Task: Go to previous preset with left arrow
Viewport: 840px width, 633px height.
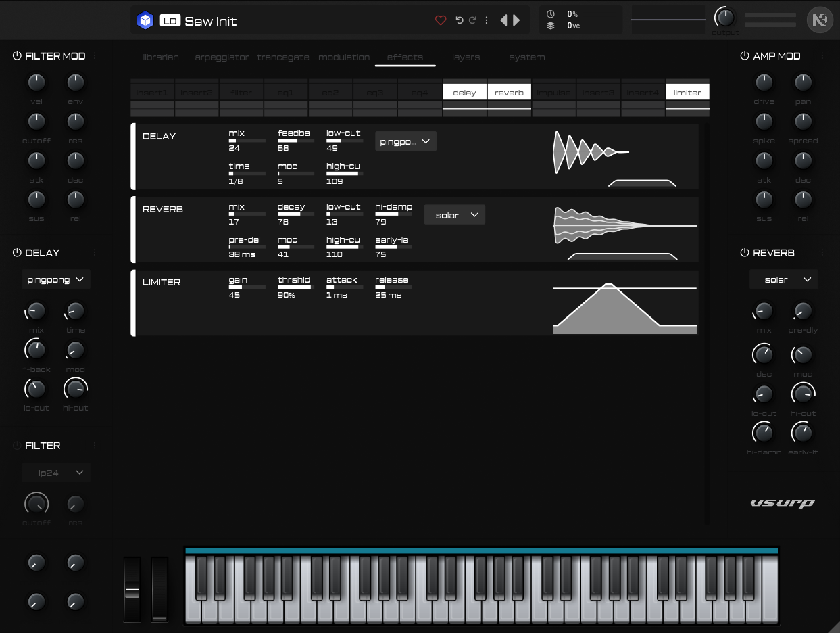Action: (x=503, y=20)
